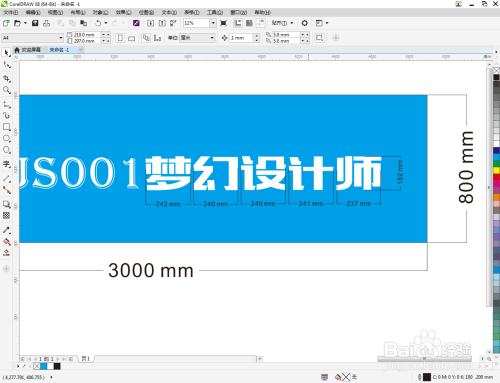Select the Connector tool
The image size is (500, 383).
click(x=6, y=190)
